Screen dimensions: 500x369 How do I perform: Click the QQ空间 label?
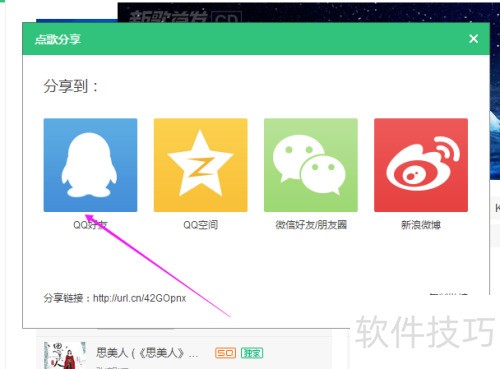point(200,225)
